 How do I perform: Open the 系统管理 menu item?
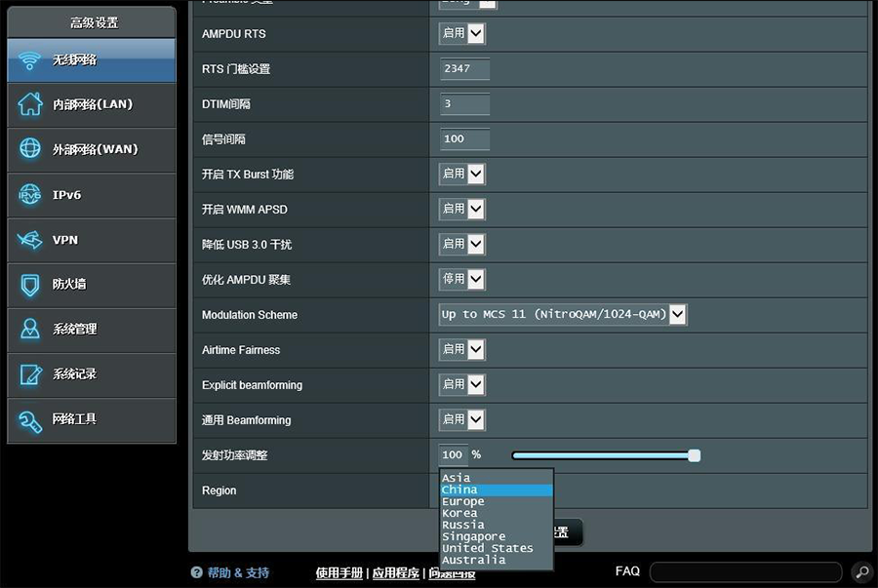(x=75, y=330)
